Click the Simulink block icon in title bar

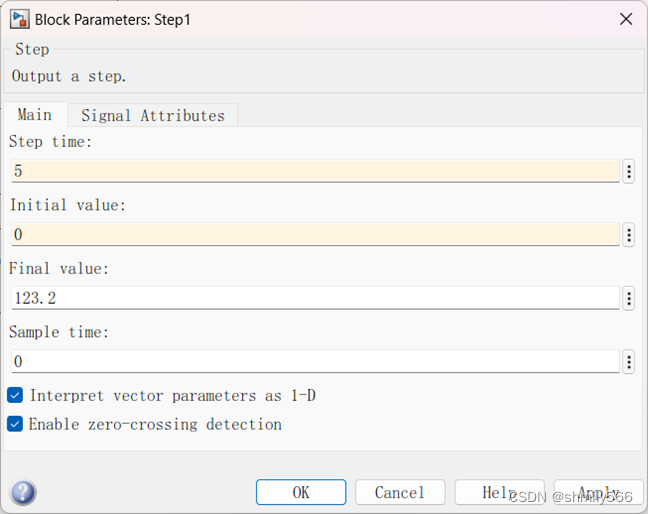coord(19,19)
